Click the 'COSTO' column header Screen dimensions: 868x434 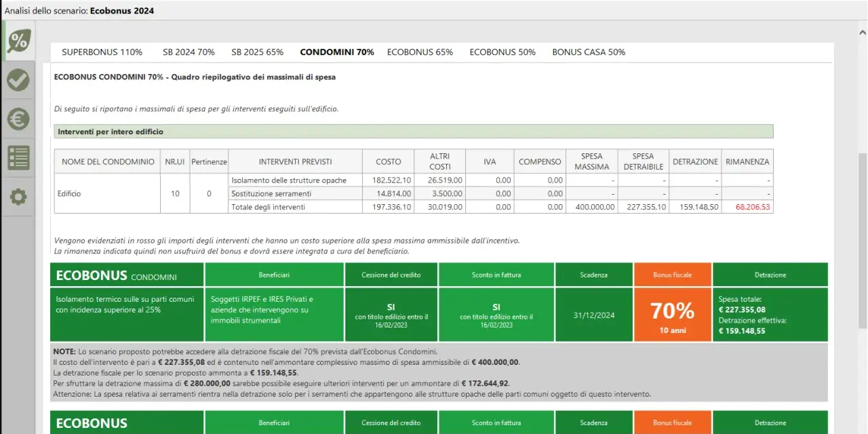[389, 161]
